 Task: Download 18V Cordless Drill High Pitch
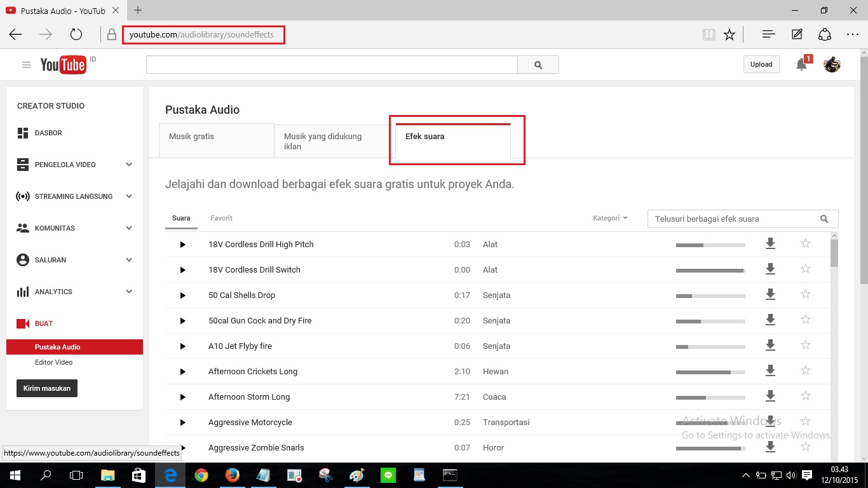coord(770,243)
